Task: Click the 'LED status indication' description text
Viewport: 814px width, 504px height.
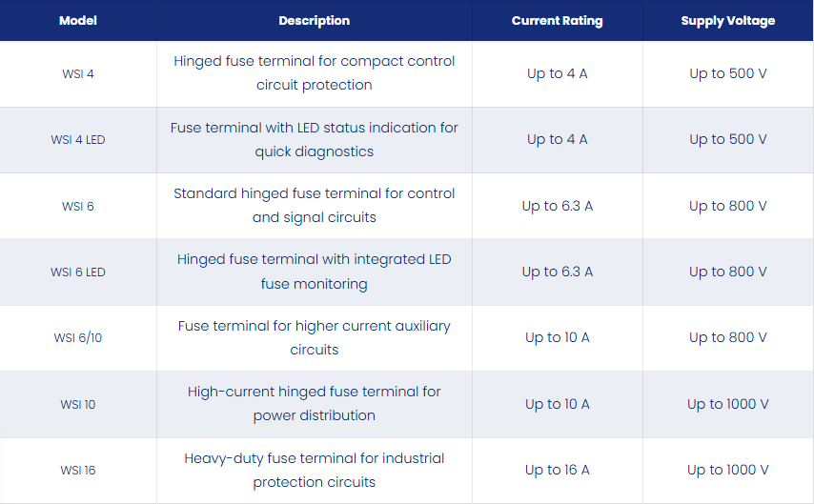Action: [315, 140]
